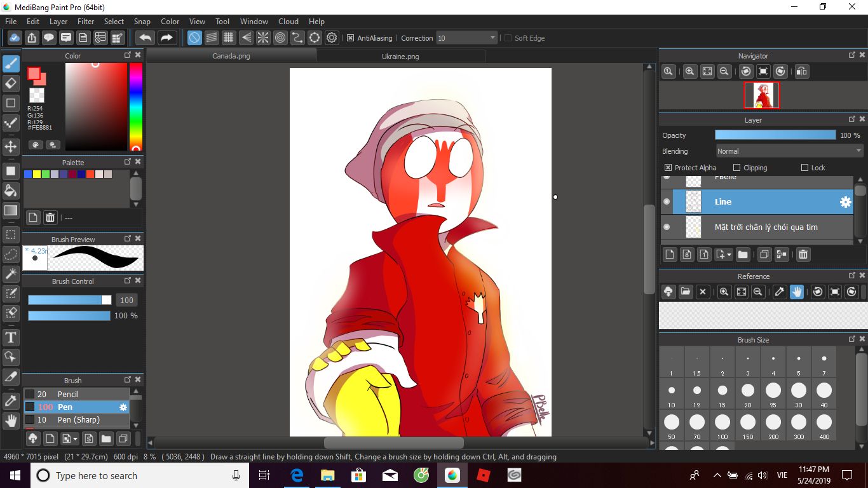Viewport: 868px width, 488px height.
Task: Hide the Mặt trời chân lý layer
Action: [x=667, y=227]
